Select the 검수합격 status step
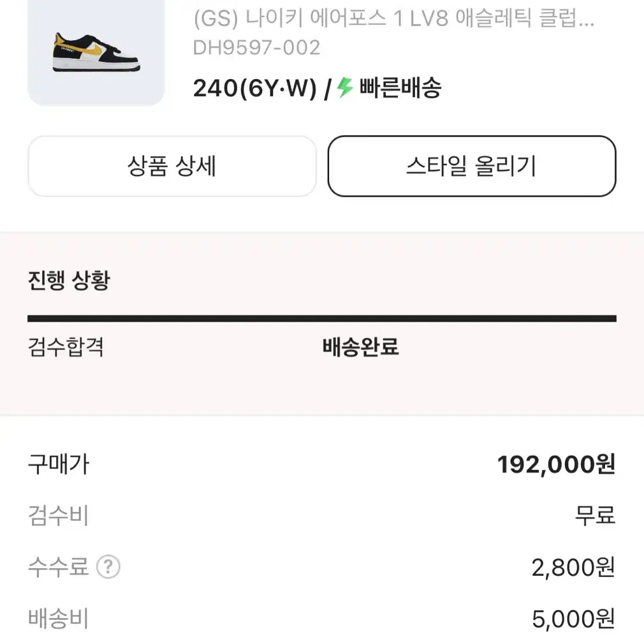 point(66,347)
